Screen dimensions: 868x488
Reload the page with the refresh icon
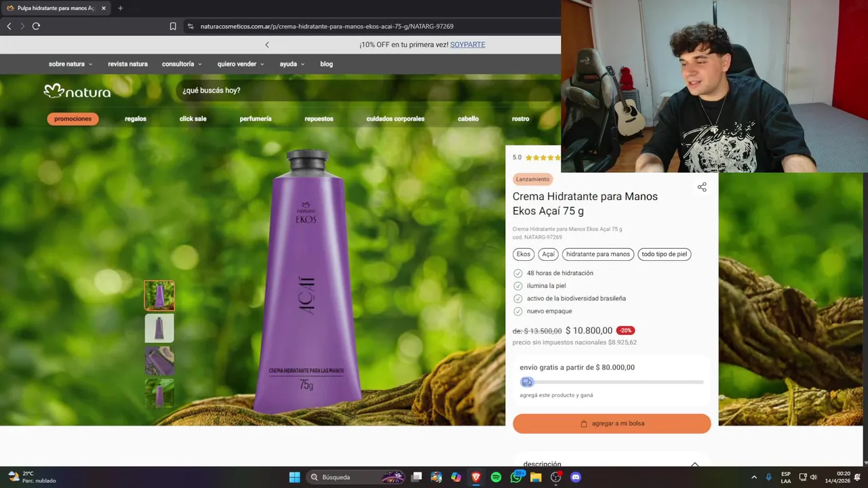point(36,26)
